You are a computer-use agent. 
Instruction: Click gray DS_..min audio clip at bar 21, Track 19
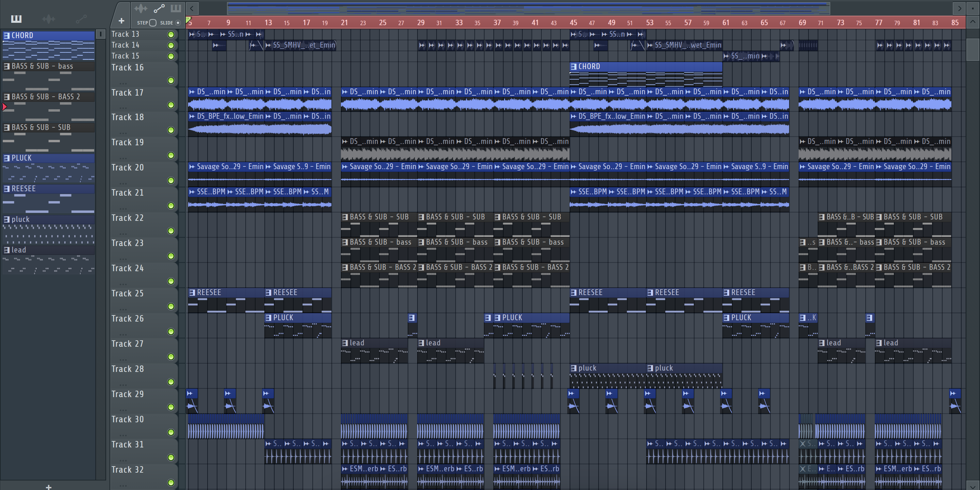360,149
